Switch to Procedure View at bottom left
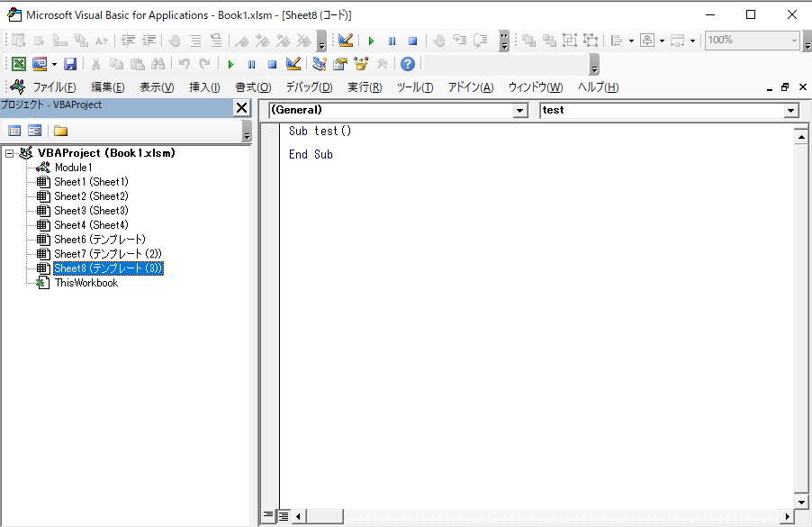812x527 pixels. click(268, 515)
